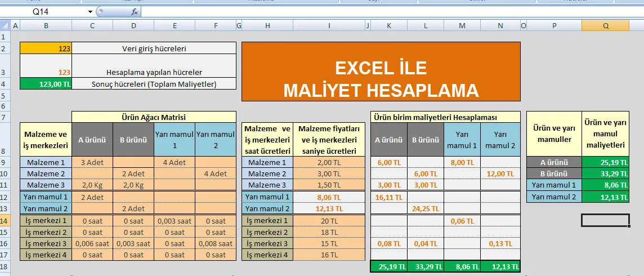The height and width of the screenshot is (276, 644).
Task: Click row 18 header
Action: click(x=5, y=266)
